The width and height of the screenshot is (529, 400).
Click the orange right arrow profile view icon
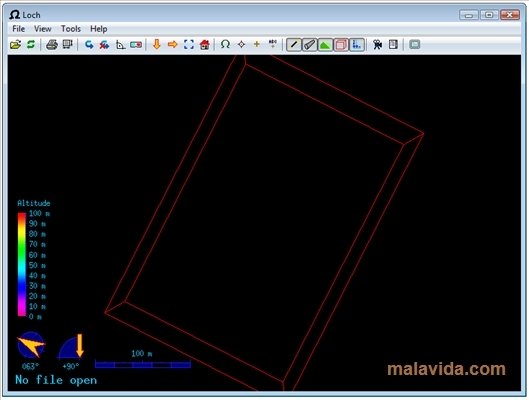tap(172, 44)
